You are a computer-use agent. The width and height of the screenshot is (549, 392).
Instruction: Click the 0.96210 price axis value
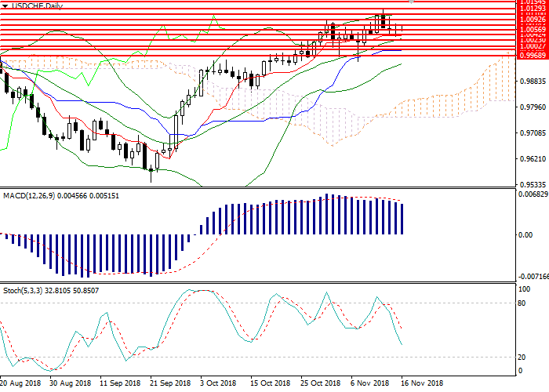pyautogui.click(x=533, y=159)
